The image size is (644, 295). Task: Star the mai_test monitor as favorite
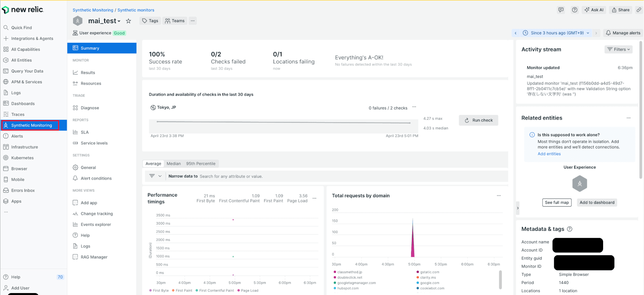coord(128,21)
